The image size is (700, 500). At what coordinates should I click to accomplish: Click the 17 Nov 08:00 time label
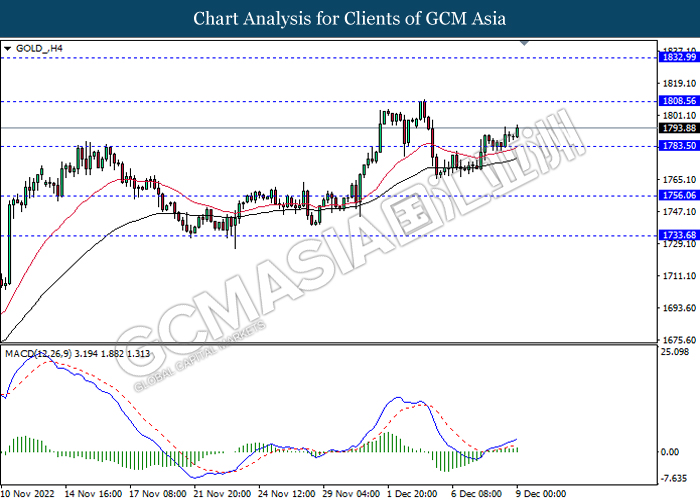158,494
